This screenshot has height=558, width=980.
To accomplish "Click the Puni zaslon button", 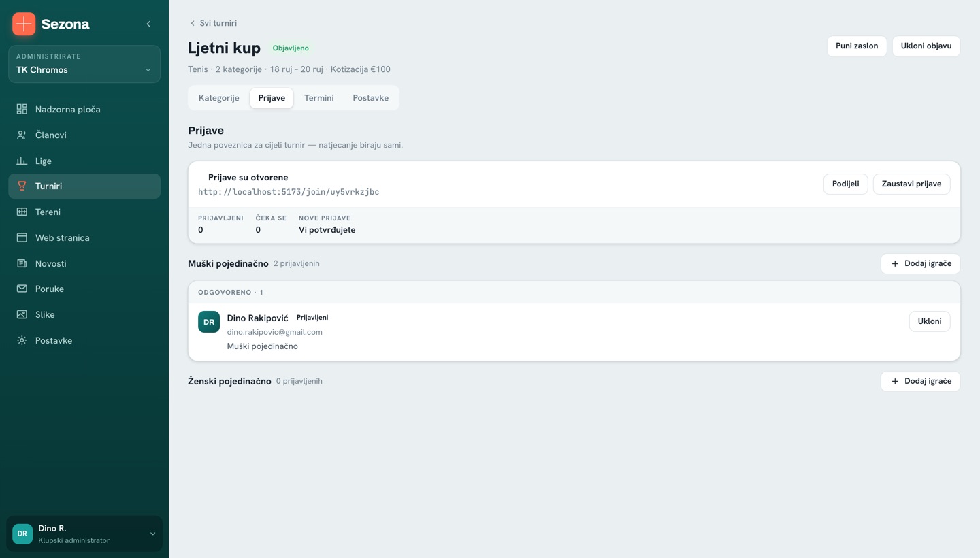I will pos(857,46).
